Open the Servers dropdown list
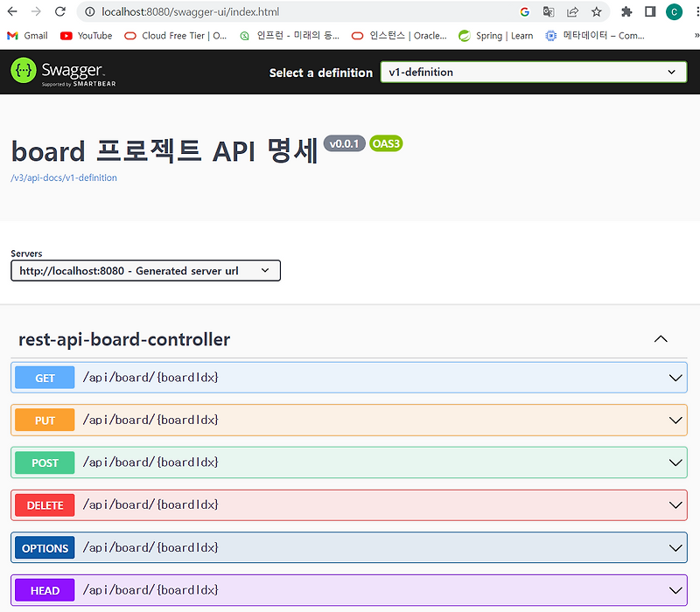Viewport: 700px width, 612px height. 145,271
